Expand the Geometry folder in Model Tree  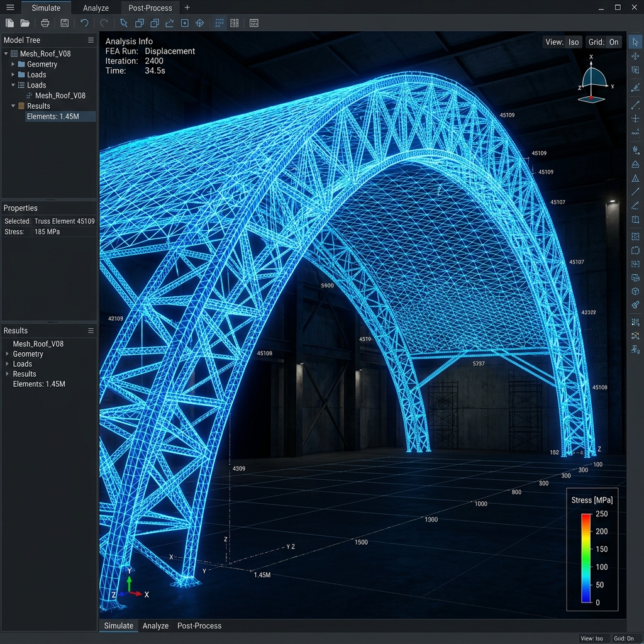click(x=13, y=64)
